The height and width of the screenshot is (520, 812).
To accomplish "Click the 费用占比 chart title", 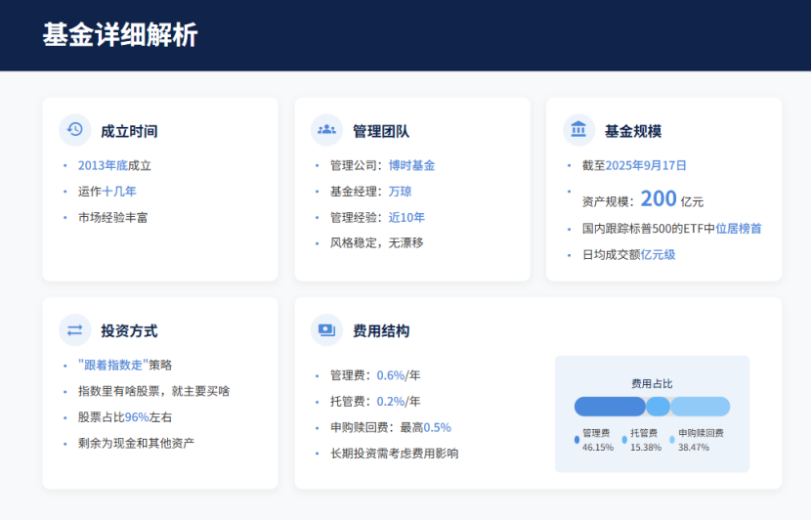I will tap(652, 383).
